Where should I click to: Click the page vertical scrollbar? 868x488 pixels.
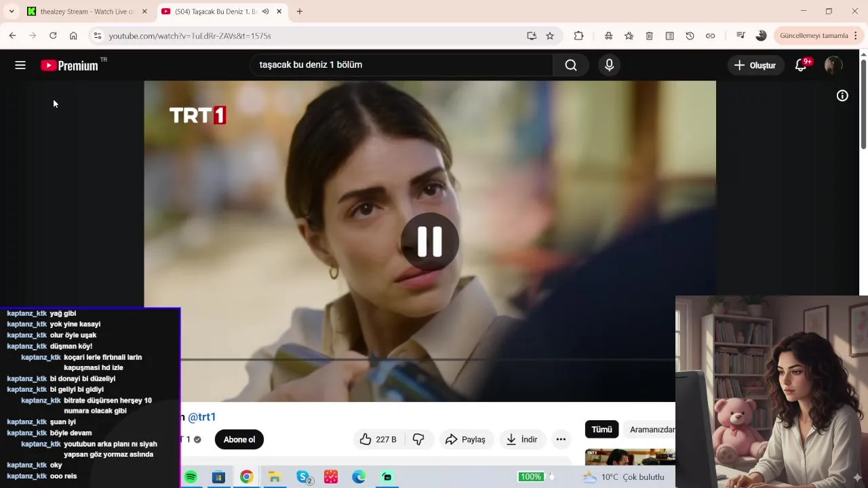863,104
